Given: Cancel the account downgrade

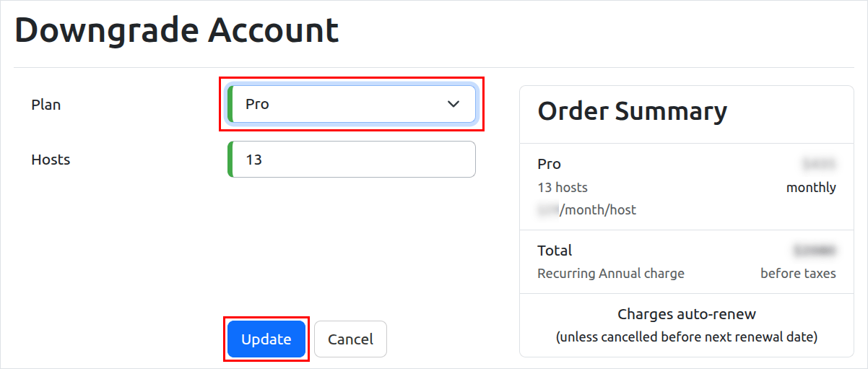Looking at the screenshot, I should point(350,339).
